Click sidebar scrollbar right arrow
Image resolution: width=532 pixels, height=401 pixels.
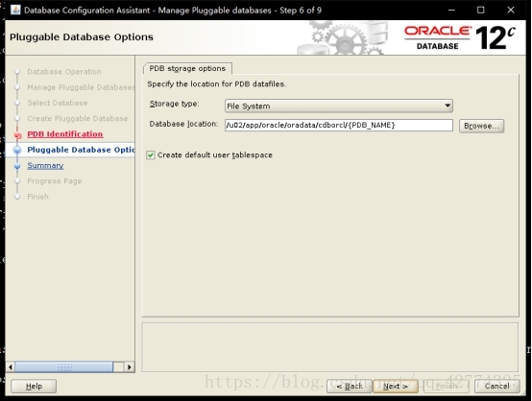point(129,366)
